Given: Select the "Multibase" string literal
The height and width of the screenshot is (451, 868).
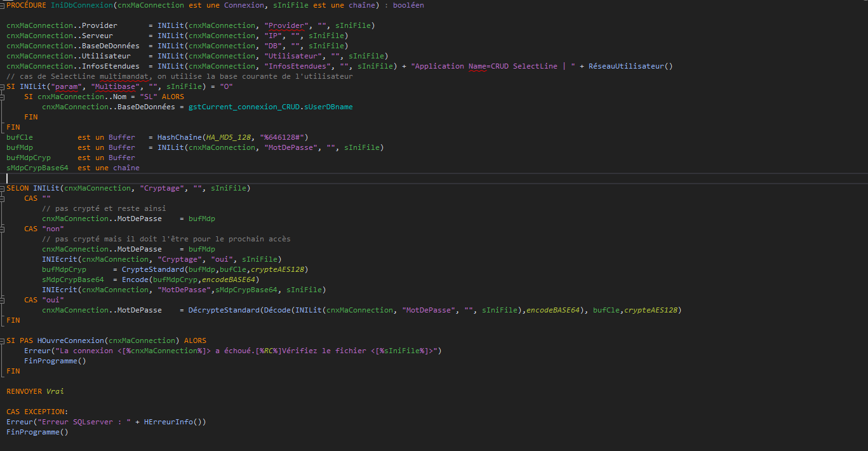Looking at the screenshot, I should click(115, 86).
